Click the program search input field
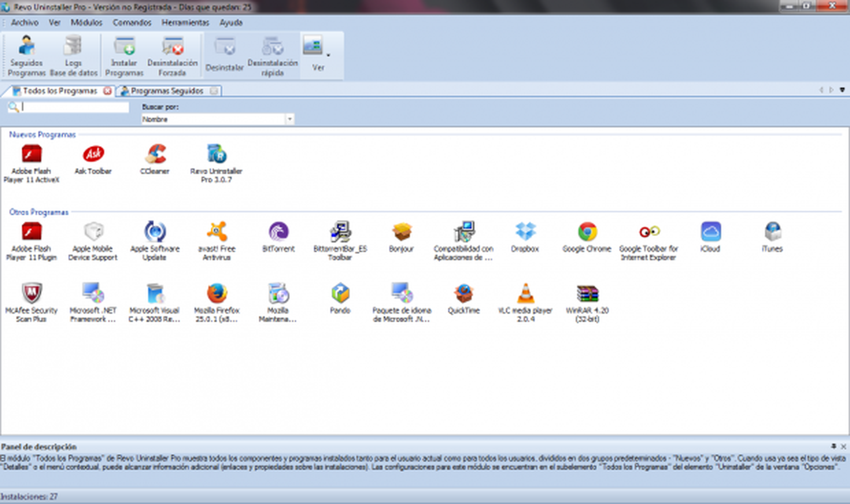 coord(75,107)
